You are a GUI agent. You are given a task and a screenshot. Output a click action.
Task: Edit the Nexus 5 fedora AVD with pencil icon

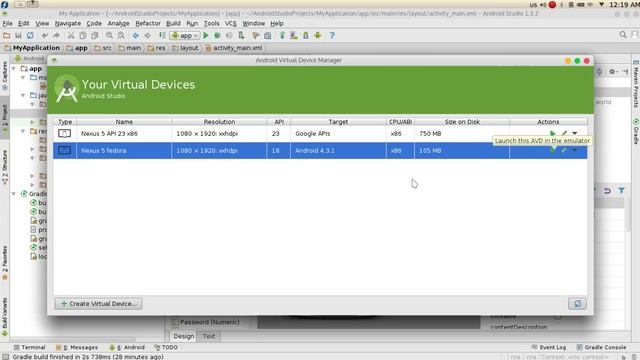click(564, 151)
